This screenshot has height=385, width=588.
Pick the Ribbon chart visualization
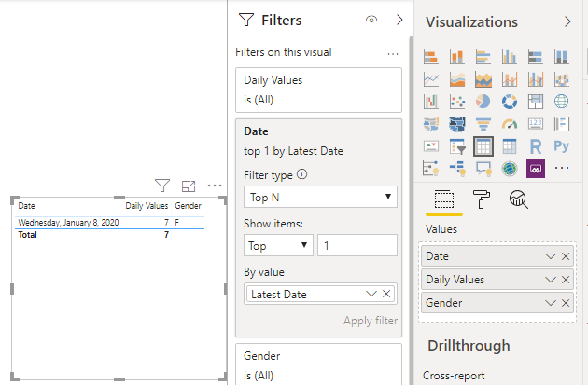pos(561,79)
